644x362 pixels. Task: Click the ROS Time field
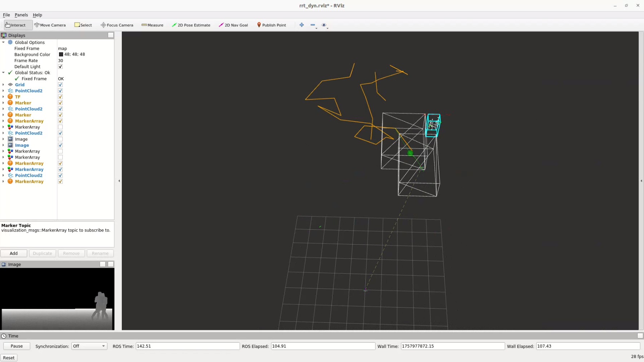tap(187, 346)
